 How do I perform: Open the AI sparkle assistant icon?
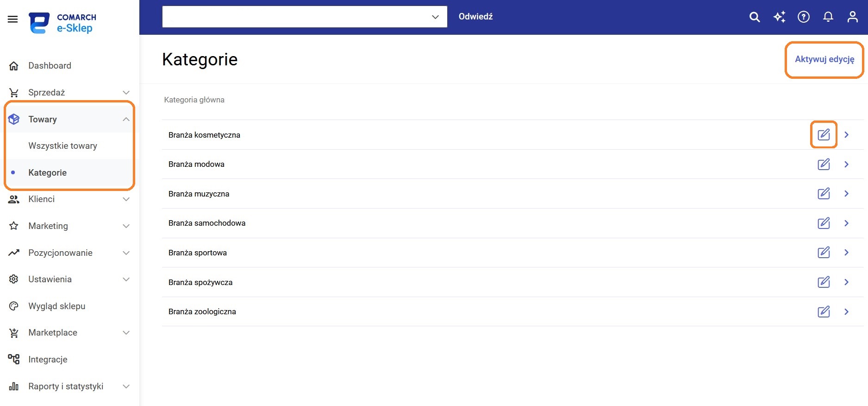(x=780, y=17)
